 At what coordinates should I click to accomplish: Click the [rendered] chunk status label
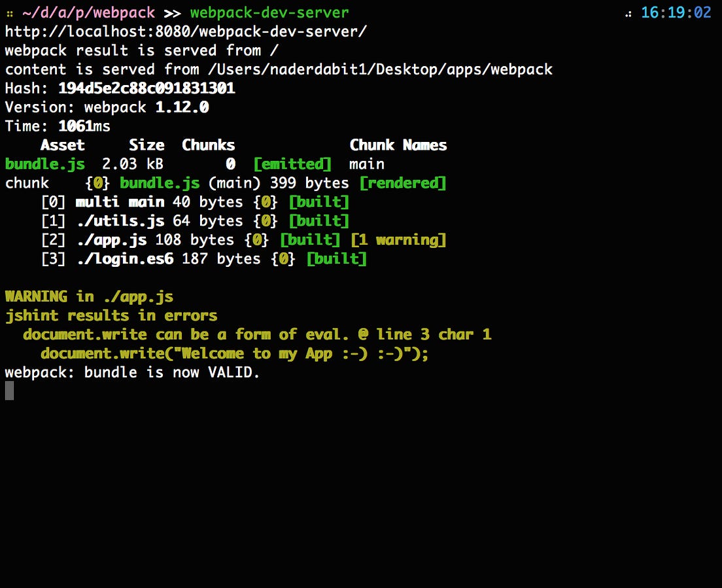403,183
